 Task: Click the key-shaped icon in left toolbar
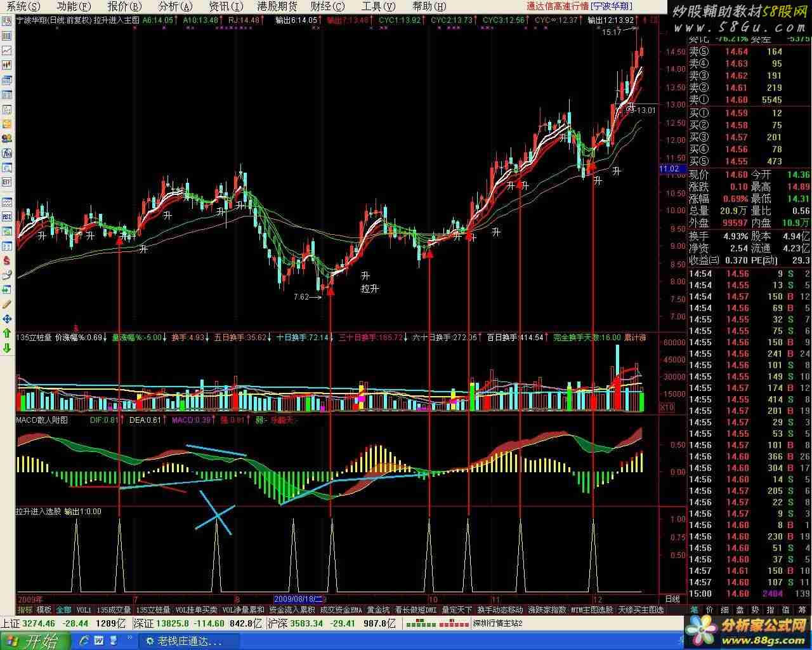tap(8, 275)
